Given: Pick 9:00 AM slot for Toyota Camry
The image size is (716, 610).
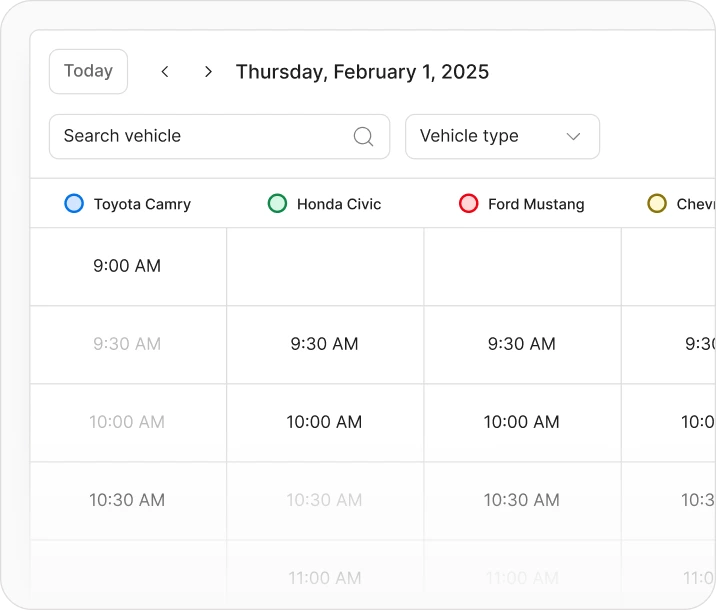Looking at the screenshot, I should (x=127, y=266).
